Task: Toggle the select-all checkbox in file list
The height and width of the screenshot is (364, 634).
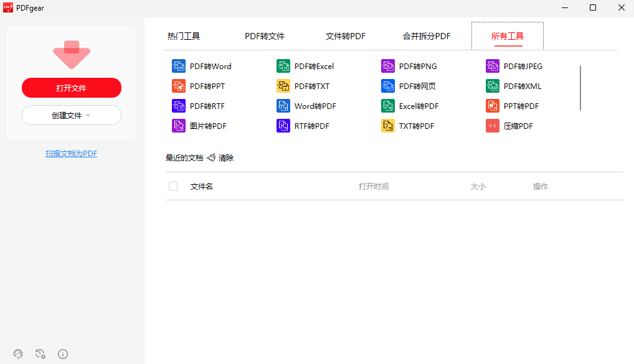Action: tap(173, 185)
